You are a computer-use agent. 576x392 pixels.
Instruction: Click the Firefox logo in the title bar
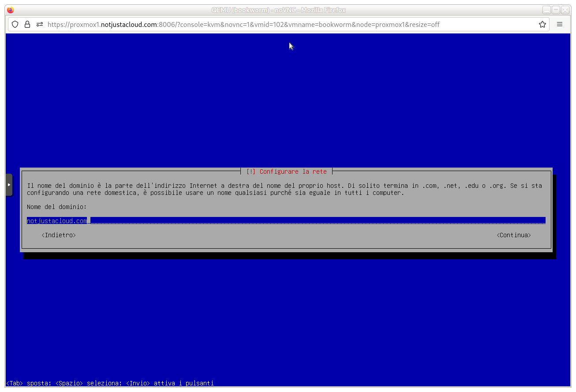coord(11,10)
